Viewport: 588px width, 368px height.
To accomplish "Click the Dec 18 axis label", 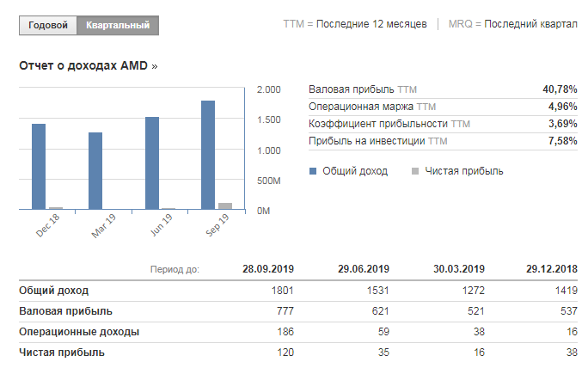I will [x=47, y=225].
